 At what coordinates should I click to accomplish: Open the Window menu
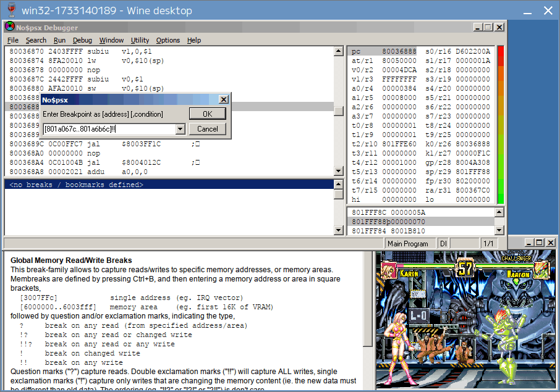111,40
